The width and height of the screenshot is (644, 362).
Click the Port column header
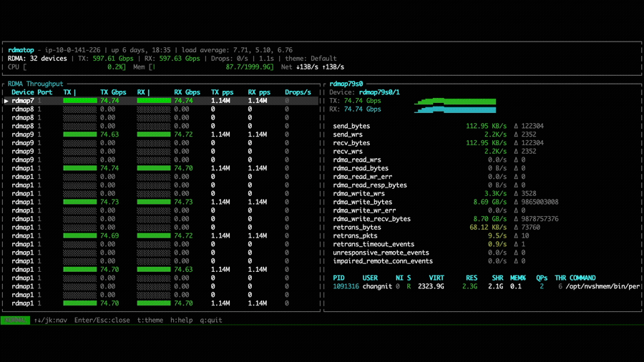point(45,92)
